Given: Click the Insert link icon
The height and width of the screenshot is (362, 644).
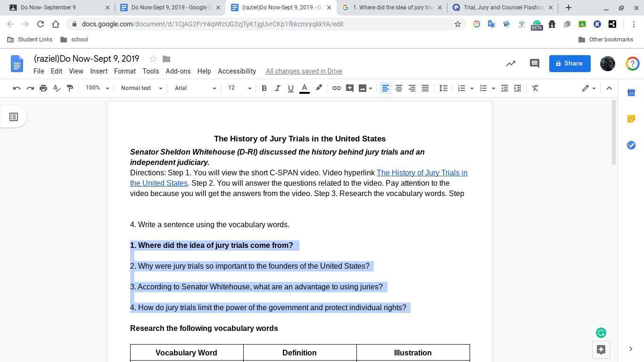Looking at the screenshot, I should point(336,88).
